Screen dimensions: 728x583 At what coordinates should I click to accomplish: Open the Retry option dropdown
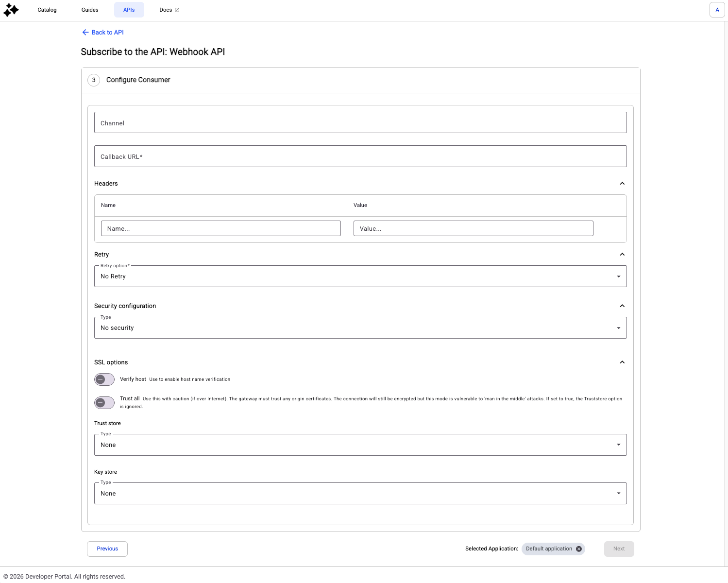tap(360, 276)
